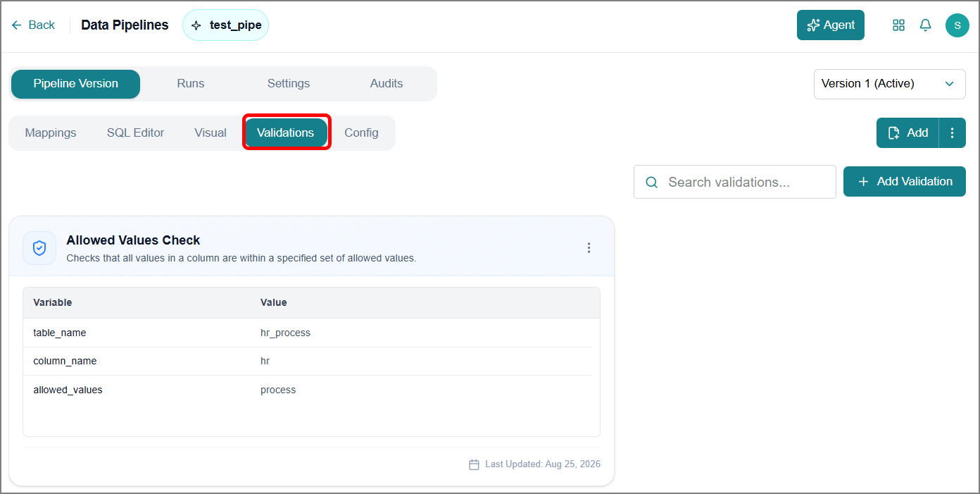
Task: Select the allowed_values variable cell
Action: tap(68, 390)
